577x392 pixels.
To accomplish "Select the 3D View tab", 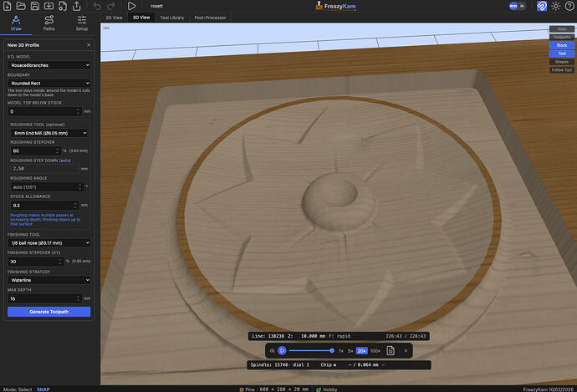I will click(x=141, y=18).
